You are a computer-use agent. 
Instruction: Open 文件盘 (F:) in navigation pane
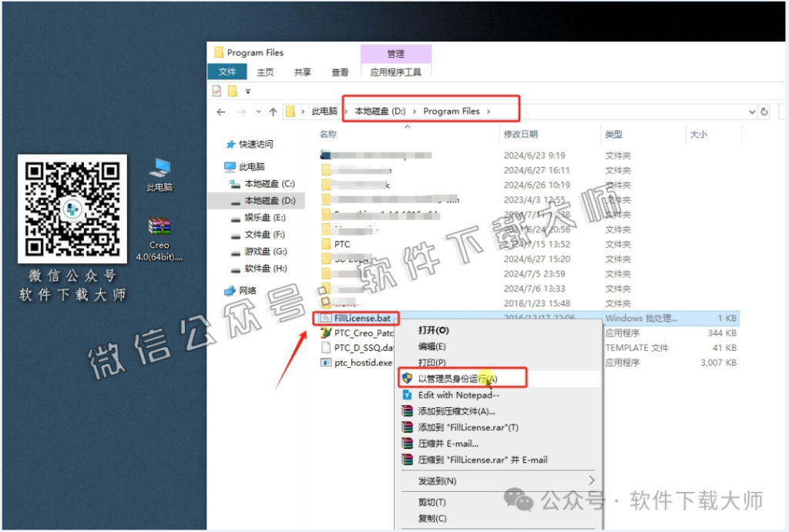click(258, 235)
